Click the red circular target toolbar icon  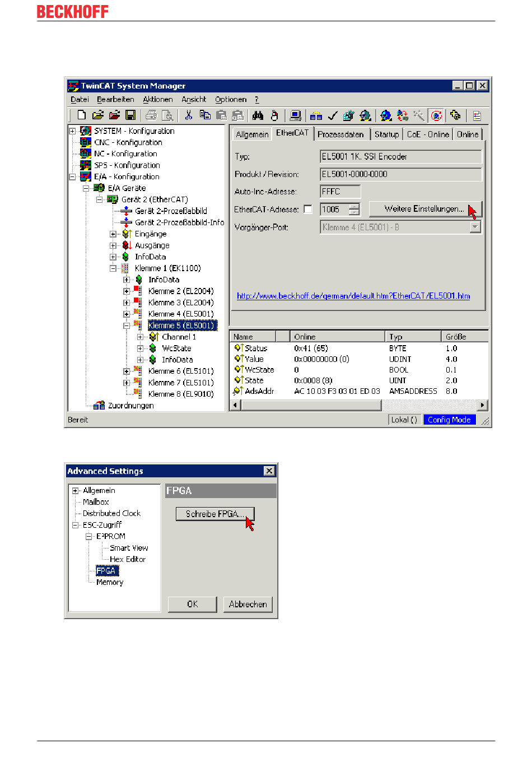point(436,115)
